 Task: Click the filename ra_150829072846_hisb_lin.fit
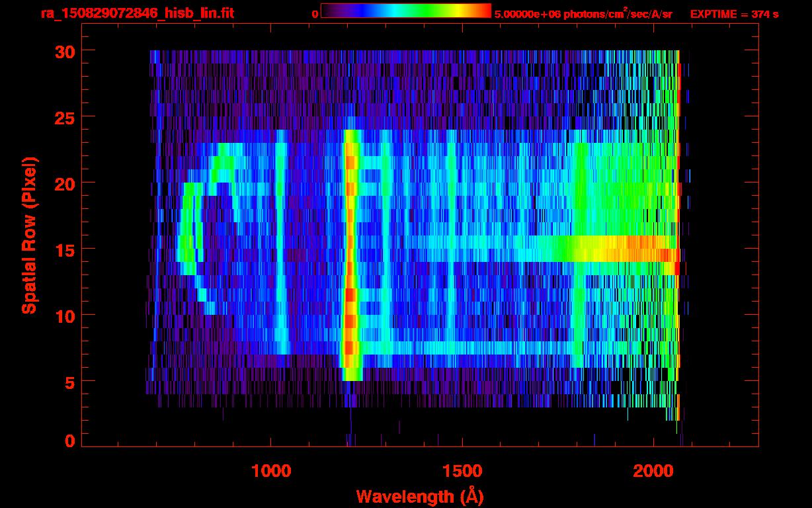pos(137,13)
